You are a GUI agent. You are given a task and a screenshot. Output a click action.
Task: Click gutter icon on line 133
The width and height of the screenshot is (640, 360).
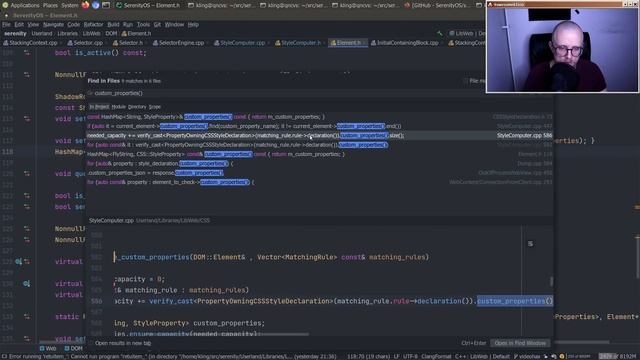(x=27, y=317)
